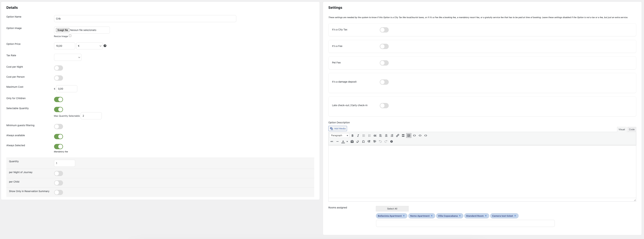Turn off Selectable Quantity switch

58,109
